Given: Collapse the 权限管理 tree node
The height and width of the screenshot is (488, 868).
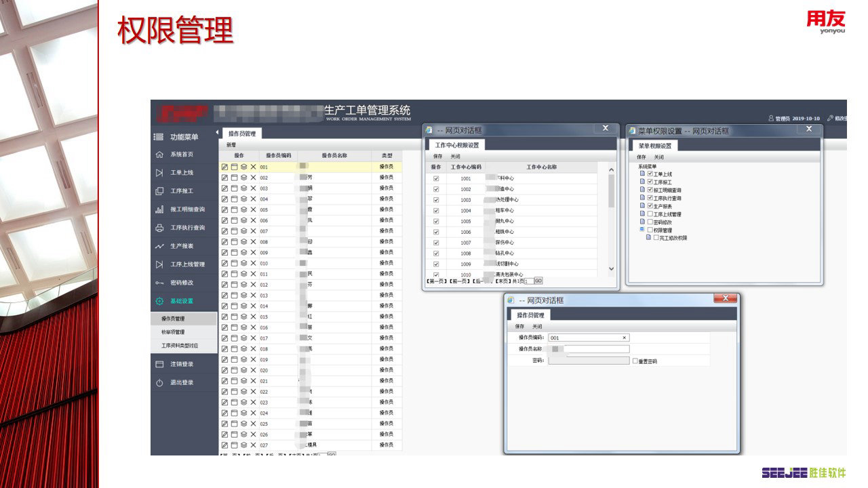Looking at the screenshot, I should tap(642, 230).
